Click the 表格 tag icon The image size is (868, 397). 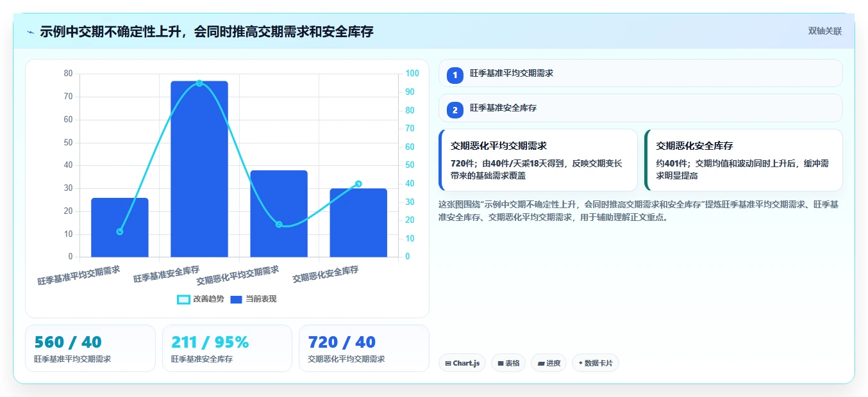501,364
